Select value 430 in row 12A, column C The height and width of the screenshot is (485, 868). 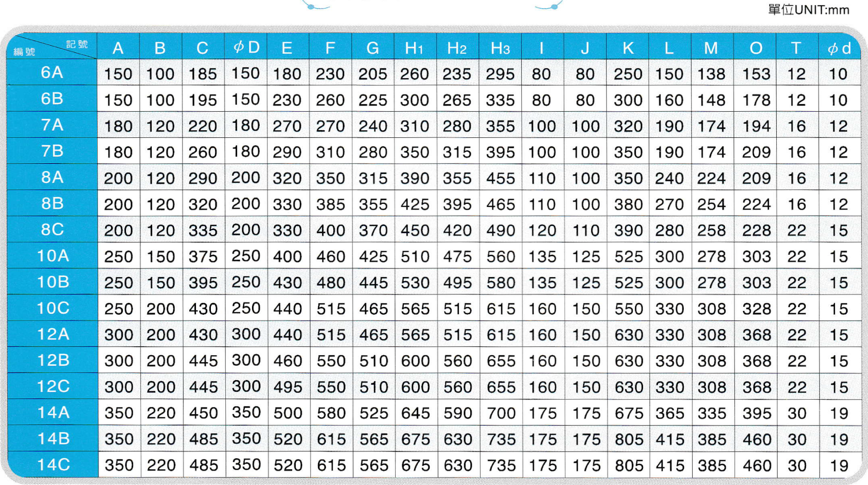coord(203,335)
